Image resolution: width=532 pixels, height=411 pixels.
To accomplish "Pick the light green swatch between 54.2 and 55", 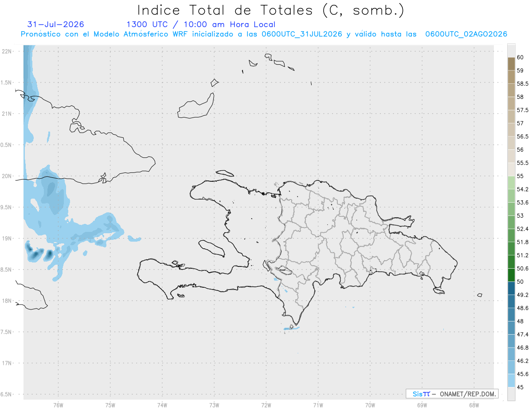I will point(511,183).
